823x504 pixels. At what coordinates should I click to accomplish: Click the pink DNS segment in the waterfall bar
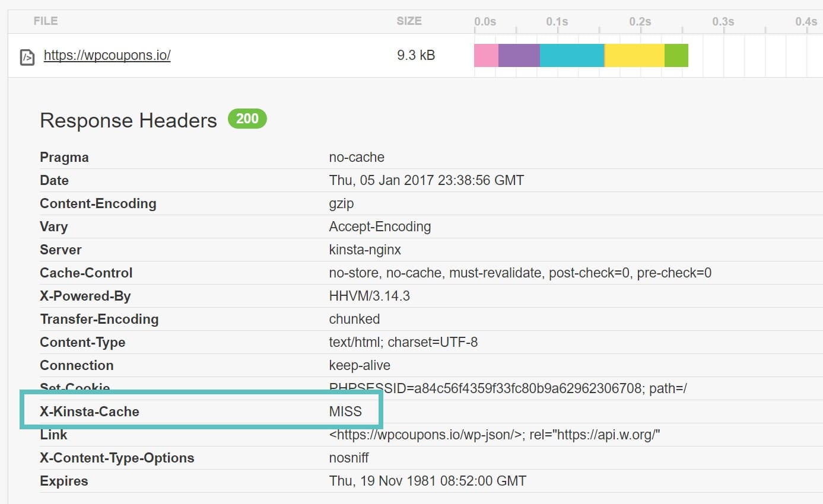point(485,55)
